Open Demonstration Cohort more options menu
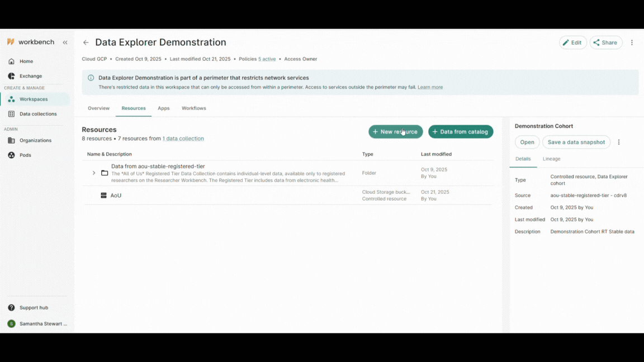644x362 pixels. click(x=619, y=142)
